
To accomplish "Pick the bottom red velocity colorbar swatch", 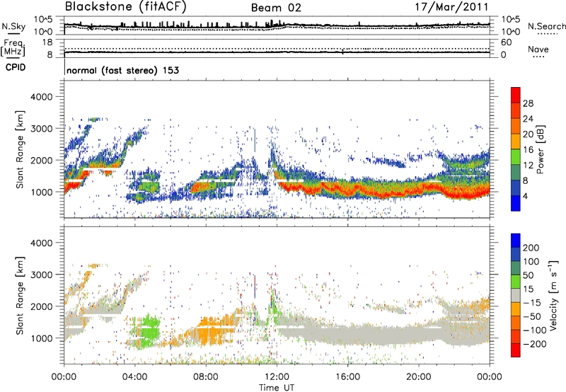I will click(516, 350).
